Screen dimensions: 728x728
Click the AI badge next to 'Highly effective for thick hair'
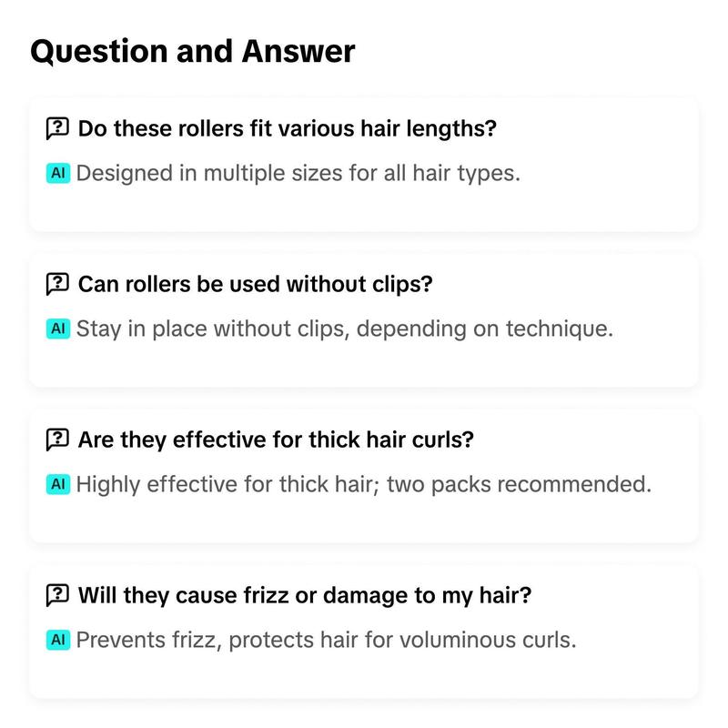58,484
